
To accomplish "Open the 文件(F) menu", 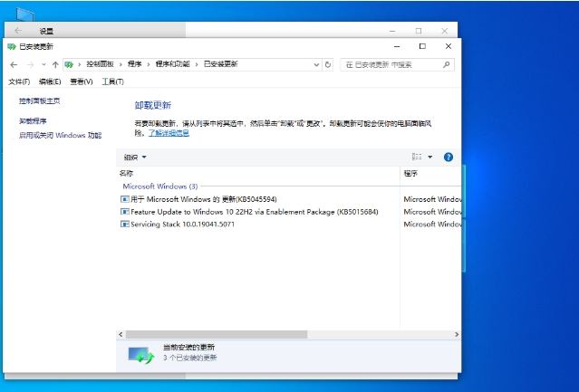I will (x=19, y=81).
